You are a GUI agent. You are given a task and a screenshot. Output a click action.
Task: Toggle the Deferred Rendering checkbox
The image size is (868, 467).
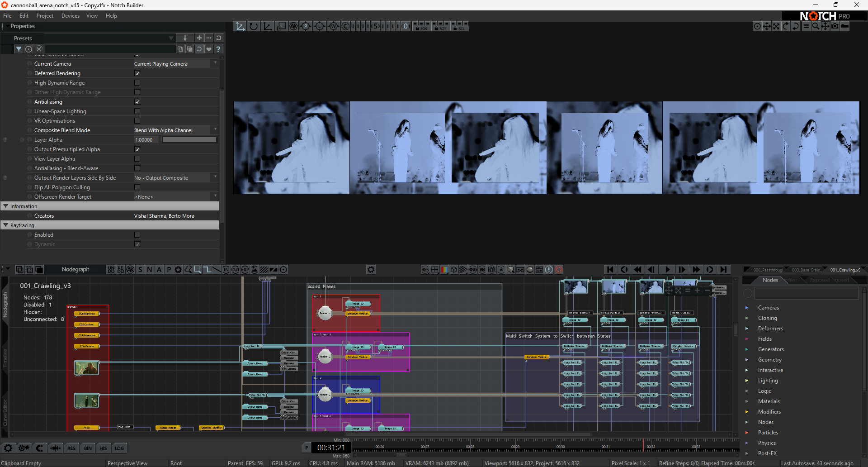(x=137, y=73)
